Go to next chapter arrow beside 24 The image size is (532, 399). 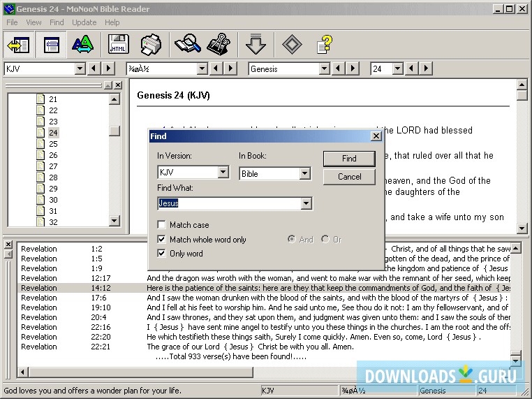pos(426,68)
